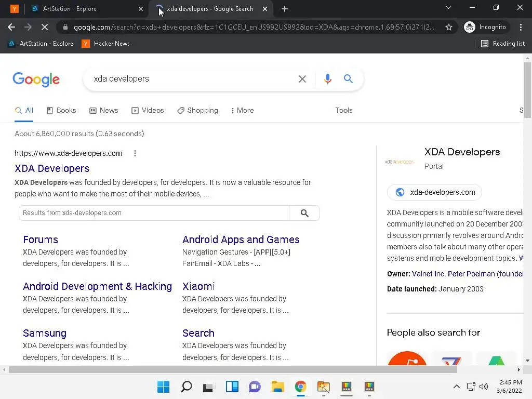Select the pinned Hacker News tab
This screenshot has width=532, height=399.
(14, 9)
